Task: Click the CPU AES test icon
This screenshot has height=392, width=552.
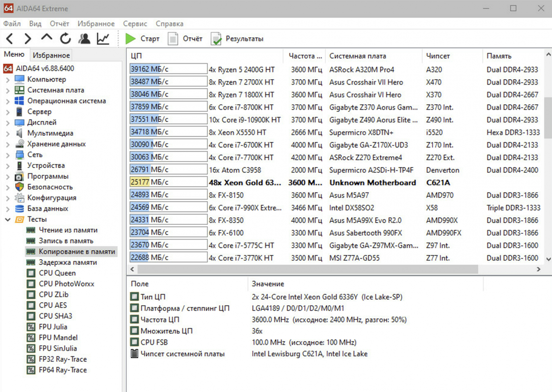Action: coord(31,305)
